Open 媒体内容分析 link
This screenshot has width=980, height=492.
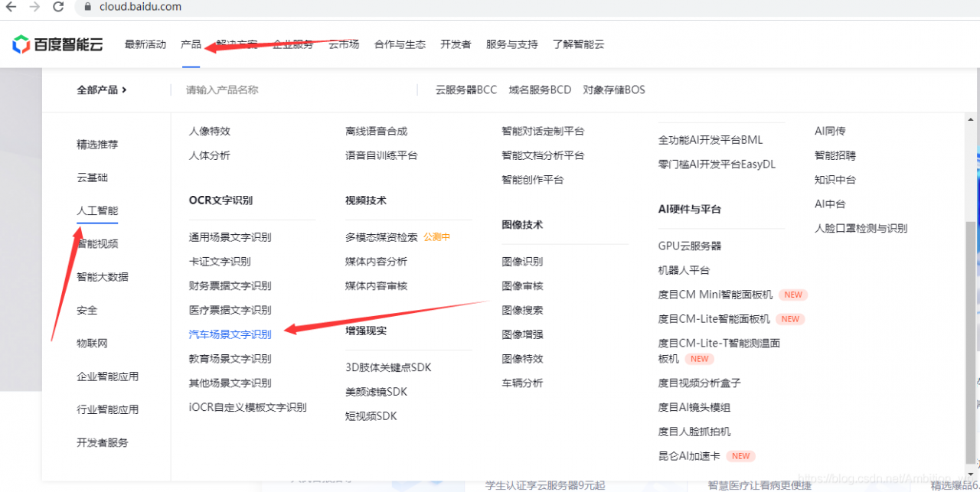click(376, 262)
